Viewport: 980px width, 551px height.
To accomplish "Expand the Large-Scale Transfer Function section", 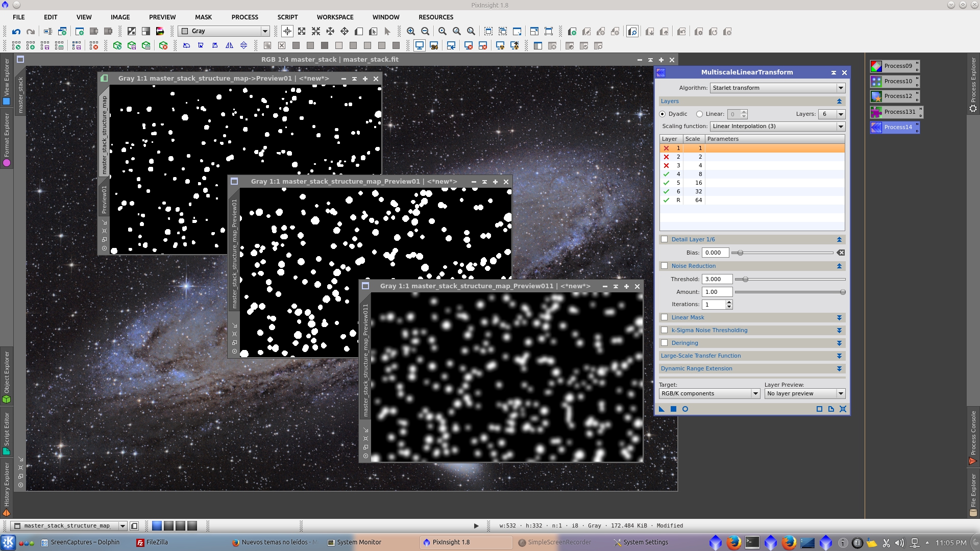I will (839, 356).
